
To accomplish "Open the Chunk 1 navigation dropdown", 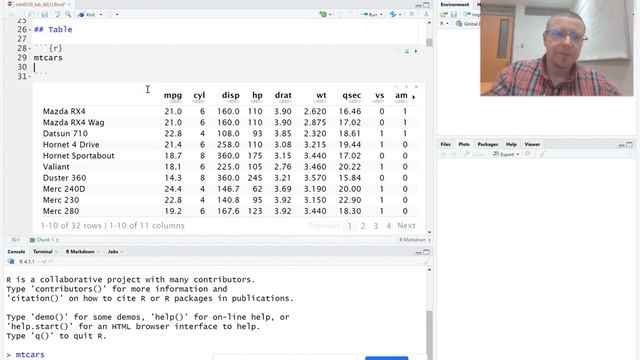I will tap(44, 240).
